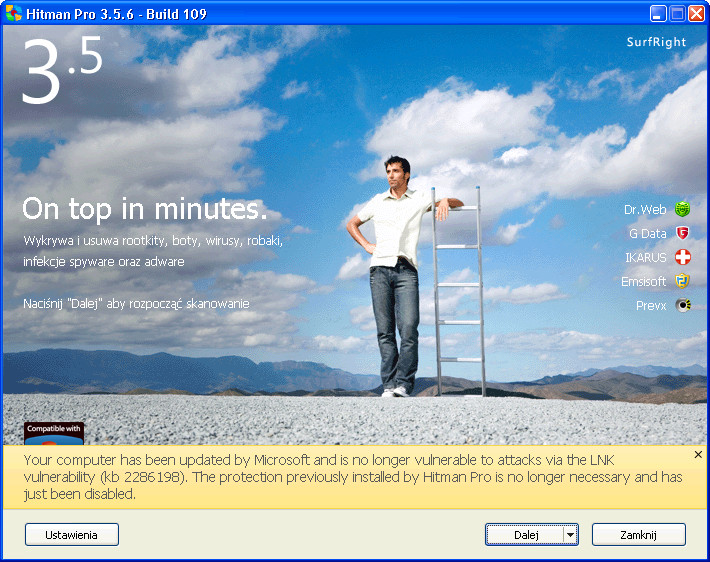Open Ustawienia settings
The height and width of the screenshot is (562, 710).
coord(72,535)
